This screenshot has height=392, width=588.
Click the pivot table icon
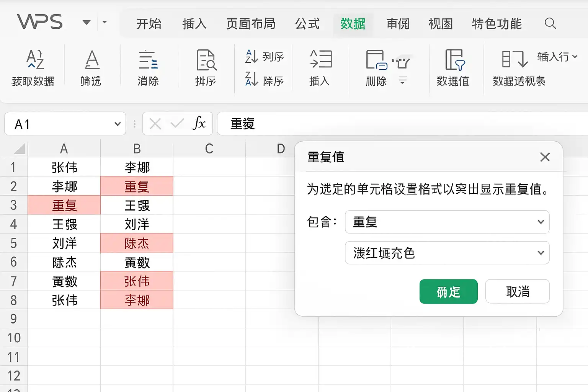(514, 59)
